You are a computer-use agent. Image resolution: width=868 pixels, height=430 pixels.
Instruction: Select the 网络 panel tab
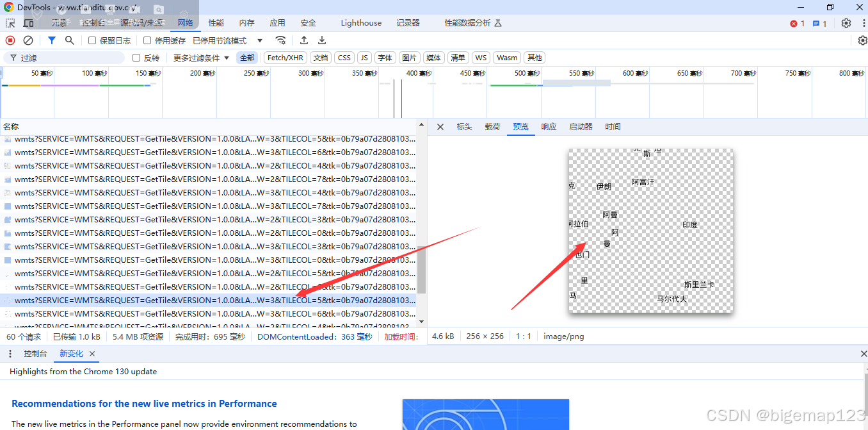[x=186, y=23]
